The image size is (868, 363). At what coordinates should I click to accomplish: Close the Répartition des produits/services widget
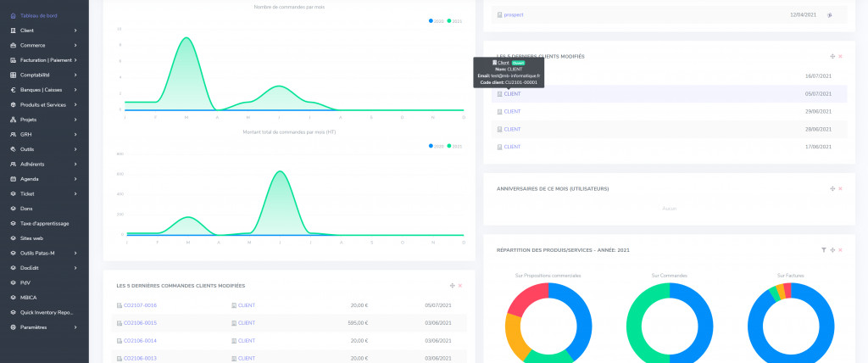click(x=840, y=250)
